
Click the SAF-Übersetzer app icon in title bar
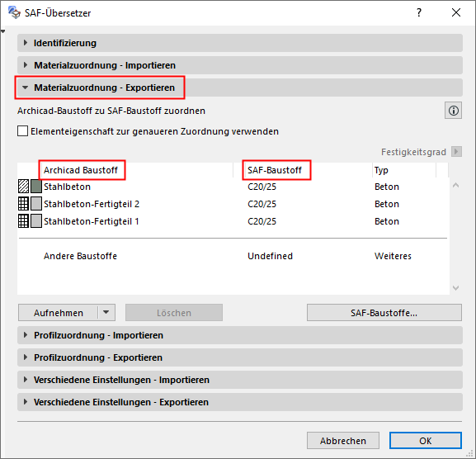pyautogui.click(x=14, y=12)
